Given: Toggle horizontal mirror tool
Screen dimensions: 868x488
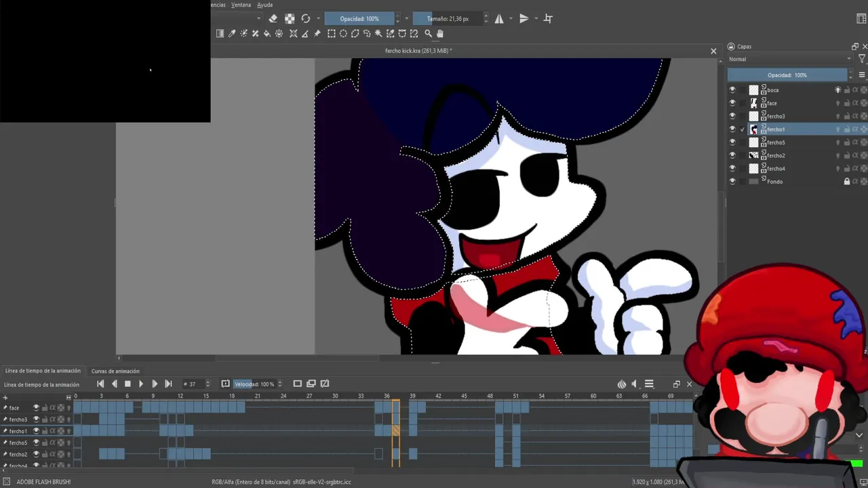Looking at the screenshot, I should 499,19.
